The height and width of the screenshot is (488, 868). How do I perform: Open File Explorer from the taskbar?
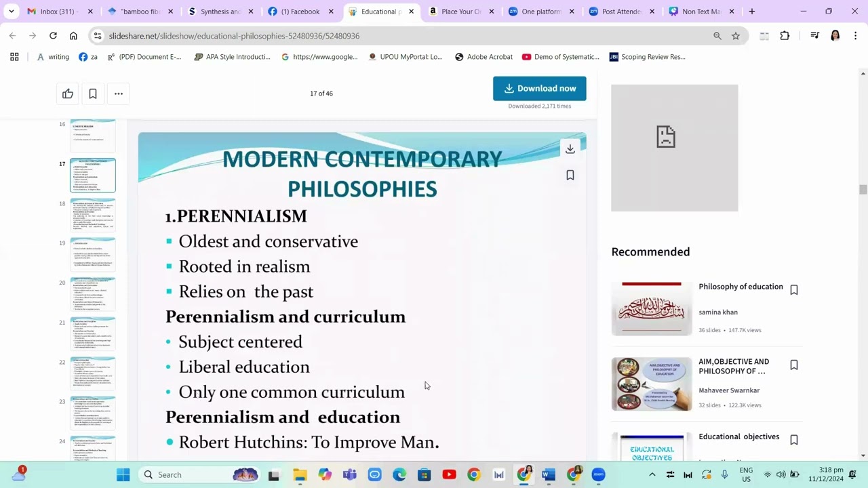(x=300, y=474)
